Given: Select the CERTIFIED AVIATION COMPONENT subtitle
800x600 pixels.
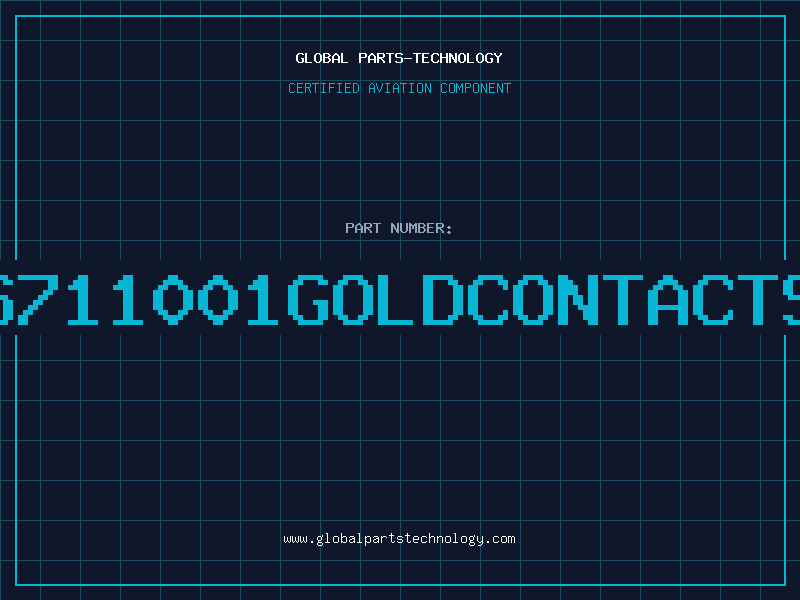Looking at the screenshot, I should [399, 88].
